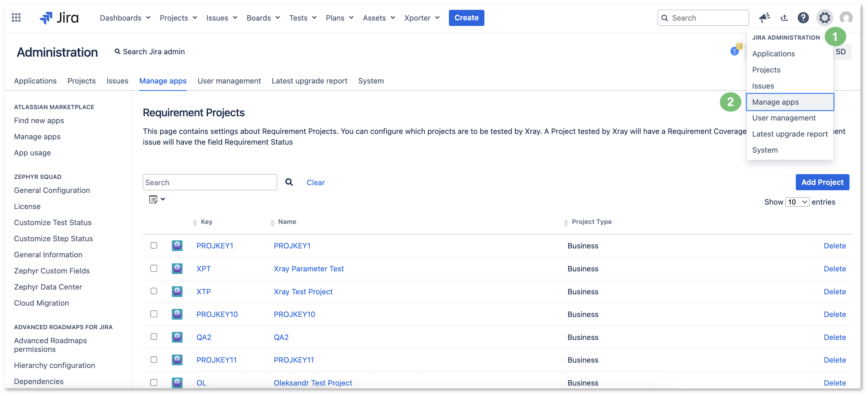Image resolution: width=868 pixels, height=396 pixels.
Task: Click Search Jira admin
Action: point(149,52)
